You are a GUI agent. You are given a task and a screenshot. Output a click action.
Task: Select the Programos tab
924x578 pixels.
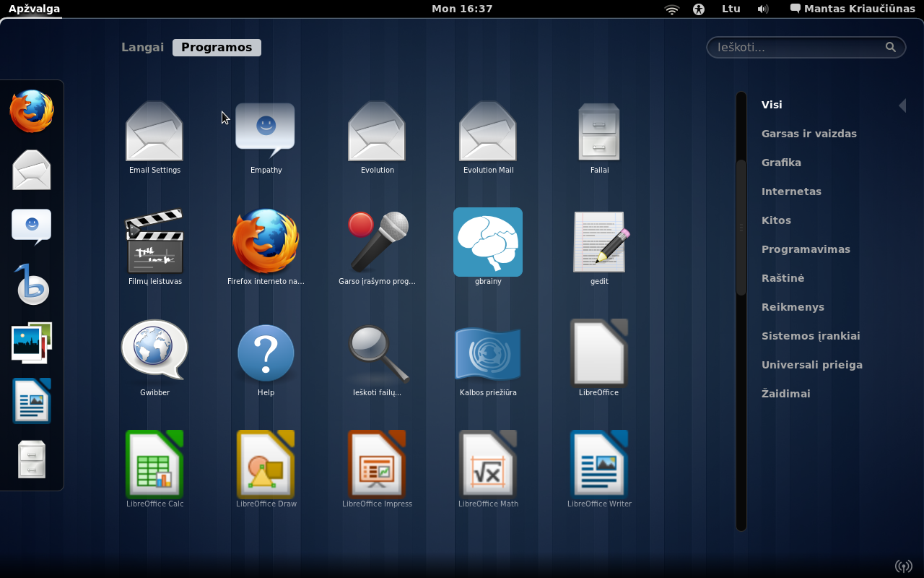click(x=217, y=48)
